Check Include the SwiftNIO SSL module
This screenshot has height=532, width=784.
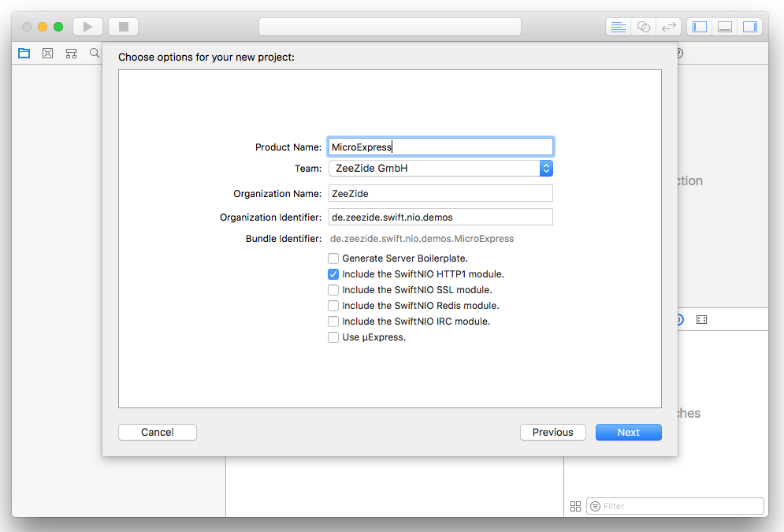click(x=333, y=290)
